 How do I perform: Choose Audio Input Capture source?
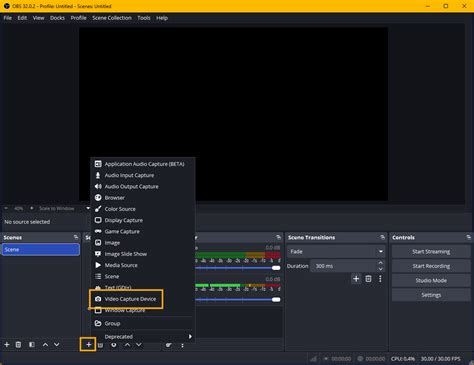[x=143, y=175]
